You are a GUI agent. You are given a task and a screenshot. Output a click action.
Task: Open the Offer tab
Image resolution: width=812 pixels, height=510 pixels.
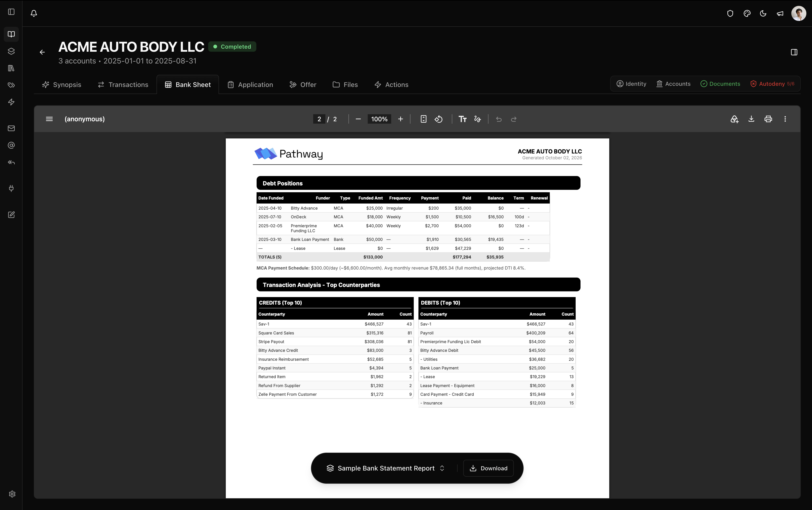pos(302,85)
